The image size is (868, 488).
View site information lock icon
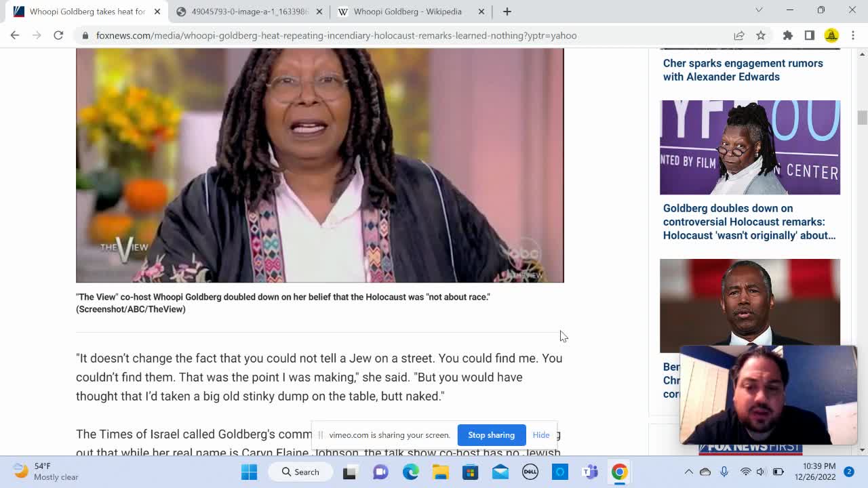pyautogui.click(x=85, y=35)
